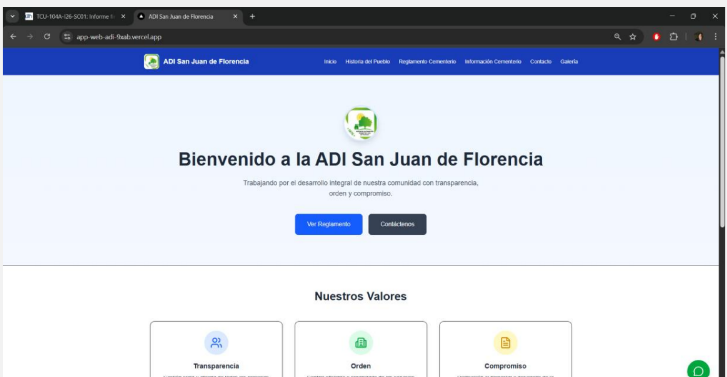Minimize the browser window
This screenshot has width=727, height=377.
672,16
